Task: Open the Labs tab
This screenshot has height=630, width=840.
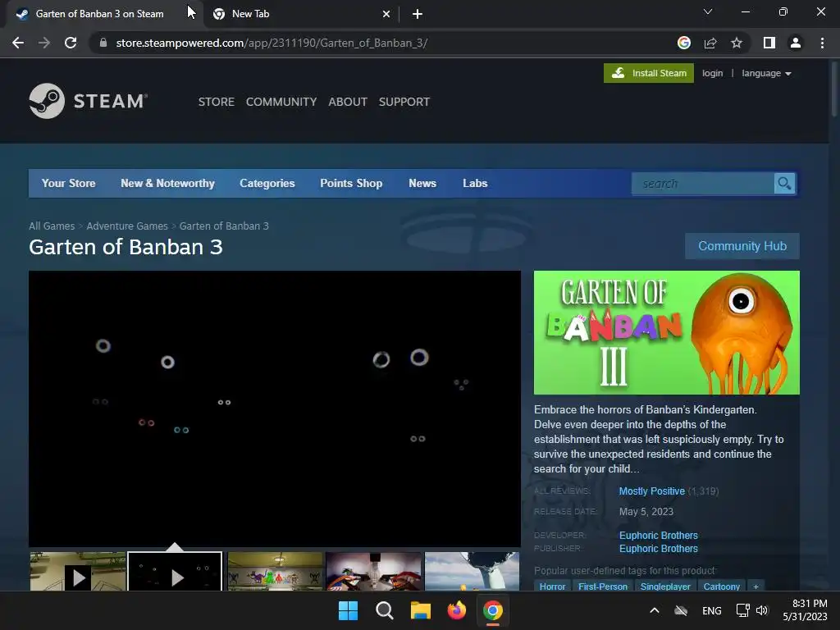Action: point(475,183)
